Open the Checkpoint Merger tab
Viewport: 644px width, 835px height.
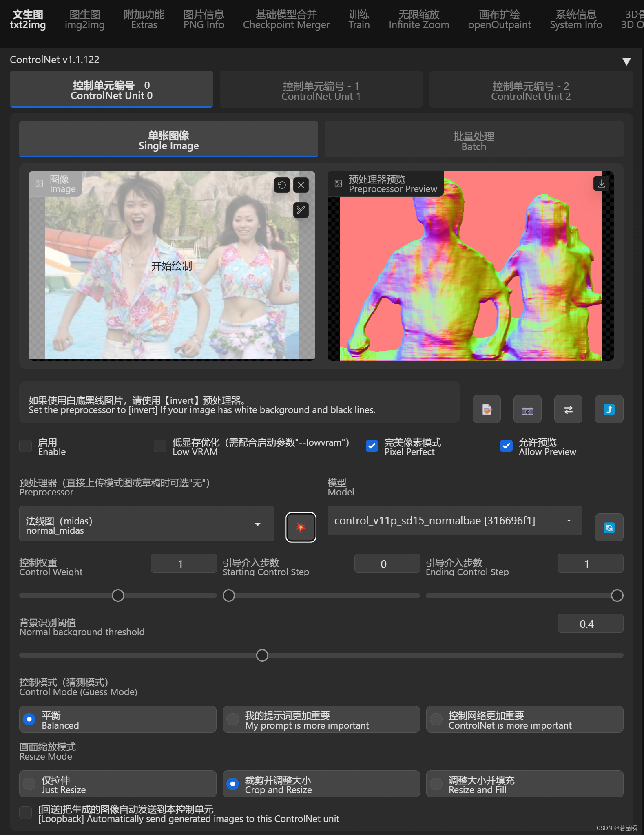(286, 20)
